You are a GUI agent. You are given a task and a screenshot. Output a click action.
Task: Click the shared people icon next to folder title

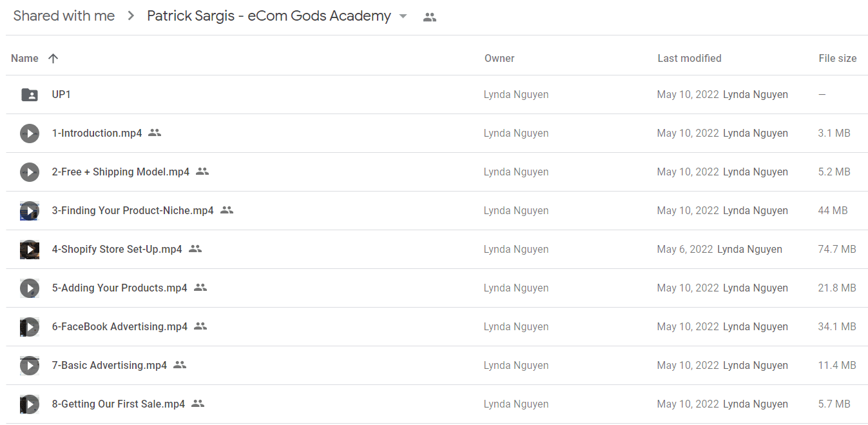click(430, 17)
